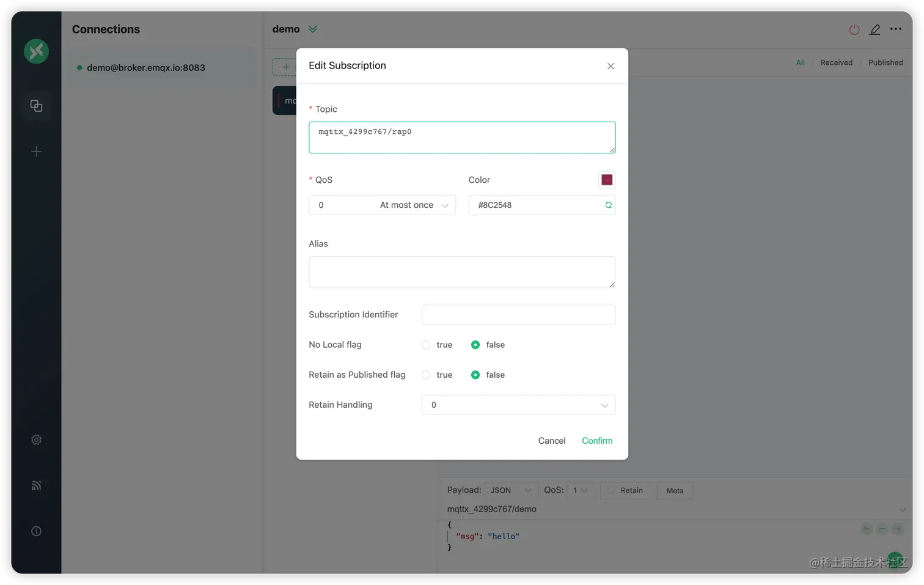This screenshot has width=924, height=585.
Task: Click the Cancel button
Action: click(551, 441)
